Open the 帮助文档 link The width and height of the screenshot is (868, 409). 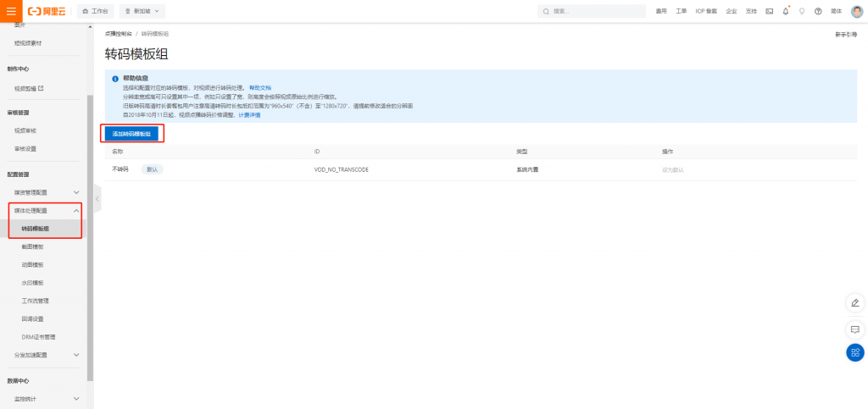coord(259,88)
